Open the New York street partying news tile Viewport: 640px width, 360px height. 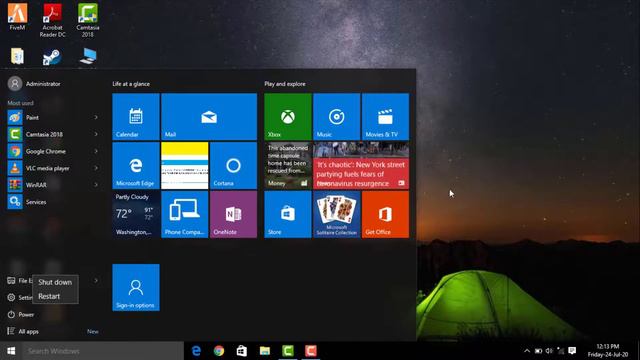(361, 165)
